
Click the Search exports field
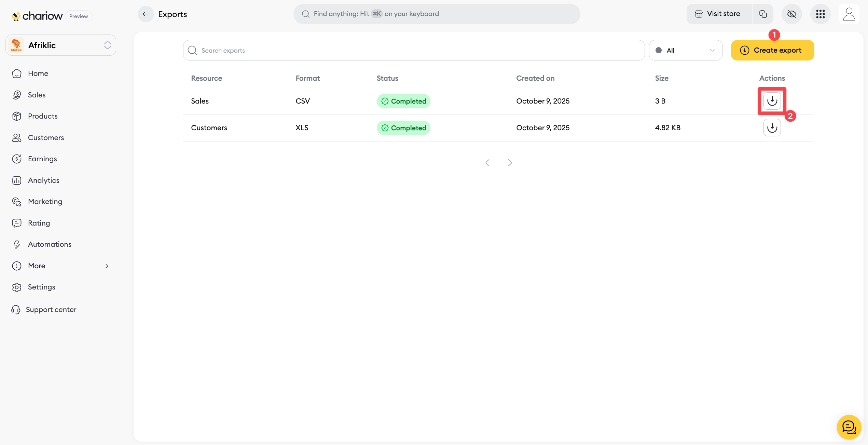(413, 50)
